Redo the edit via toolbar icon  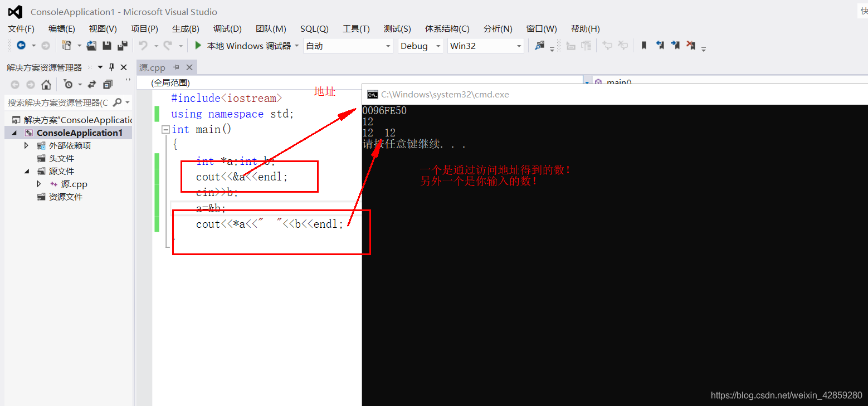(x=167, y=46)
